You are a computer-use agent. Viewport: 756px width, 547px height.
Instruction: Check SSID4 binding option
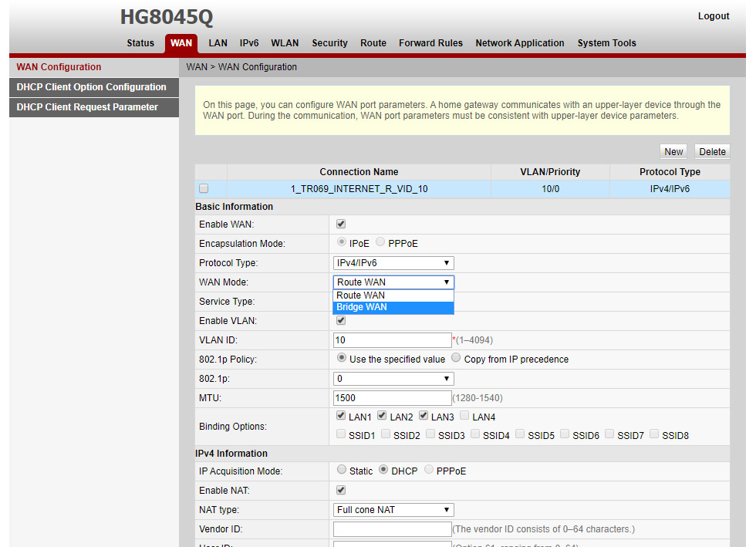click(x=475, y=434)
